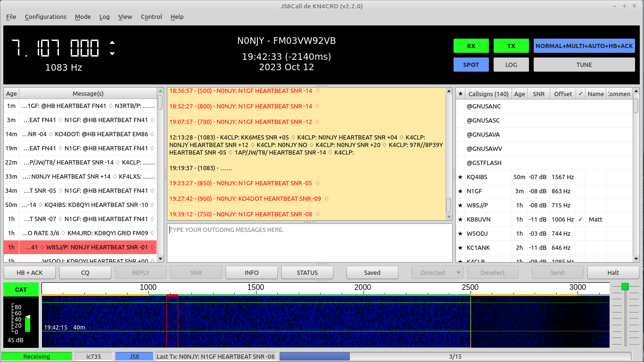The image size is (644, 362).
Task: Open the LOG panel
Action: [x=511, y=65]
